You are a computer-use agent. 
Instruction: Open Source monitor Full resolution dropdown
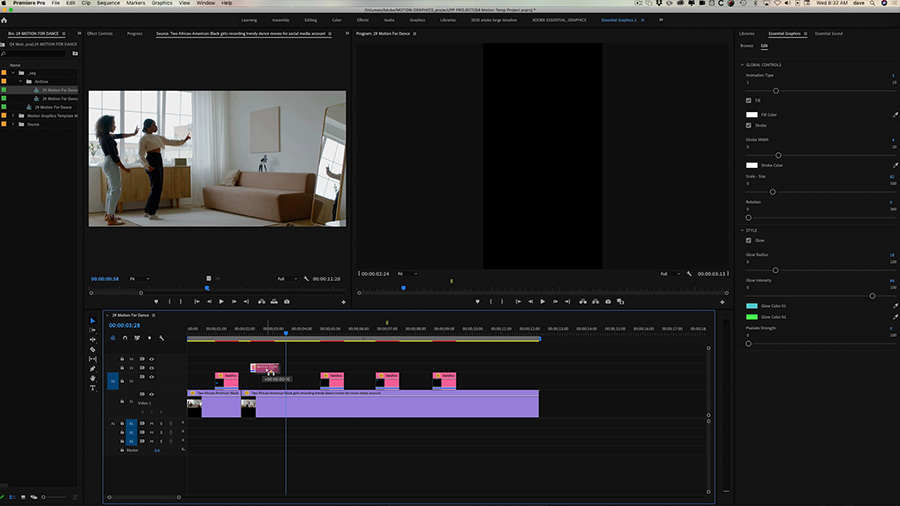point(287,279)
